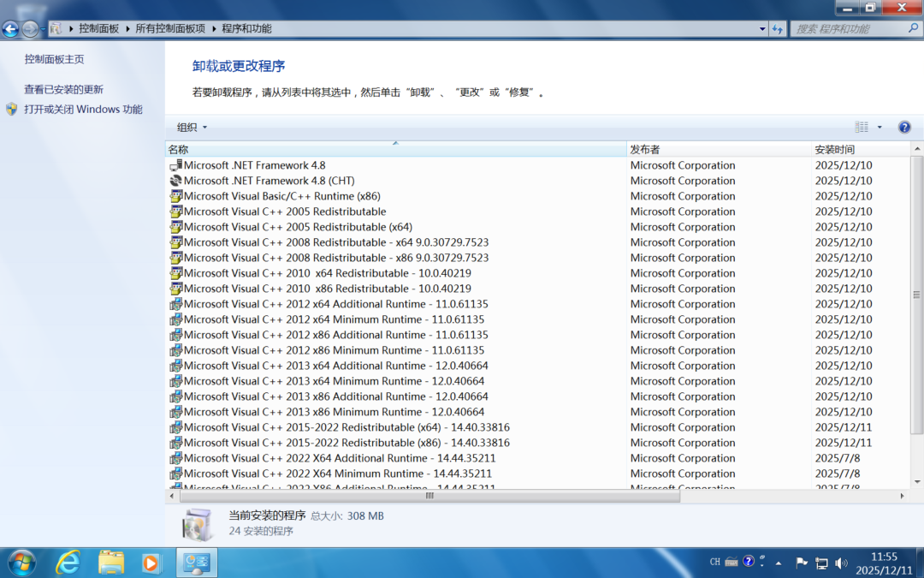Click the Visual C++ 2010 x86 Redistributable icon
The image size is (924, 578).
175,289
